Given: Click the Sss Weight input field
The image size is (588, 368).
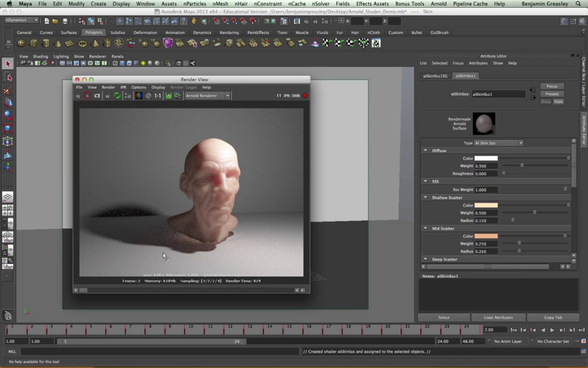Looking at the screenshot, I should (x=486, y=190).
